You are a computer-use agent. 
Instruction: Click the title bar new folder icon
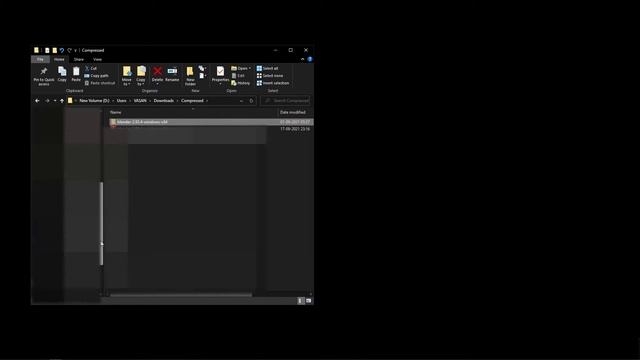55,50
